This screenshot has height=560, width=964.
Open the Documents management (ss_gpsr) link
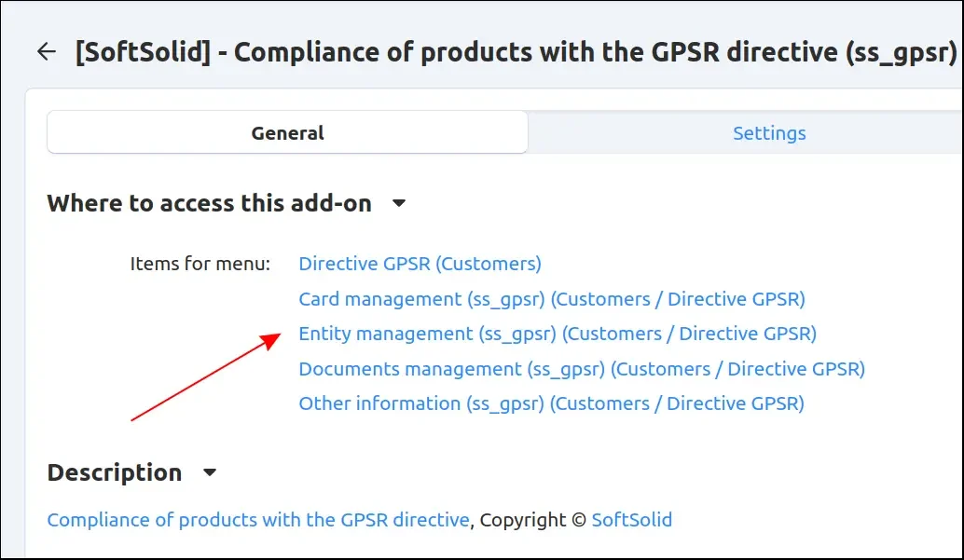[x=581, y=369]
